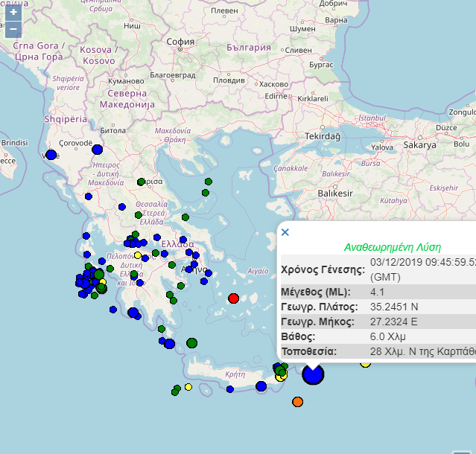Click the blue marker on the Albanian coast

(x=51, y=155)
